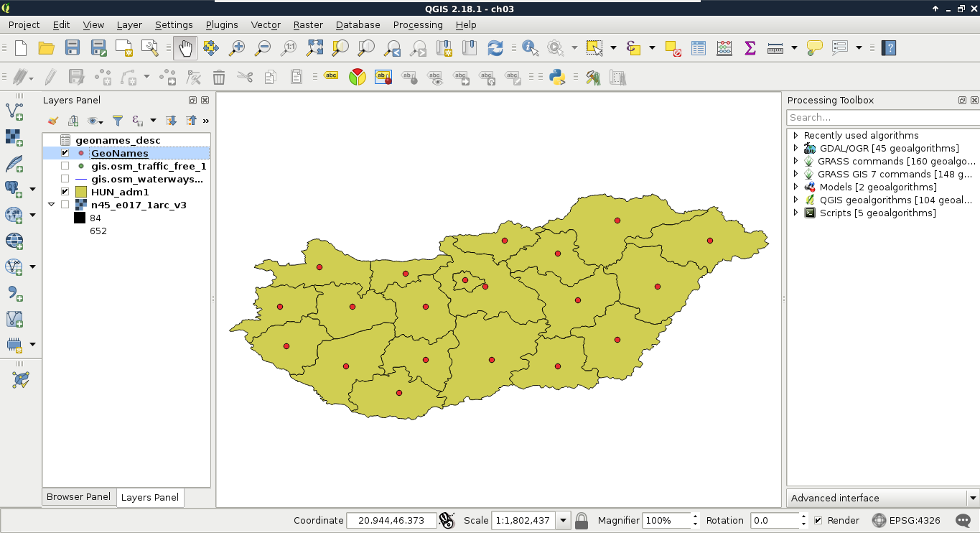
Task: Open the Processing menu
Action: (x=417, y=24)
